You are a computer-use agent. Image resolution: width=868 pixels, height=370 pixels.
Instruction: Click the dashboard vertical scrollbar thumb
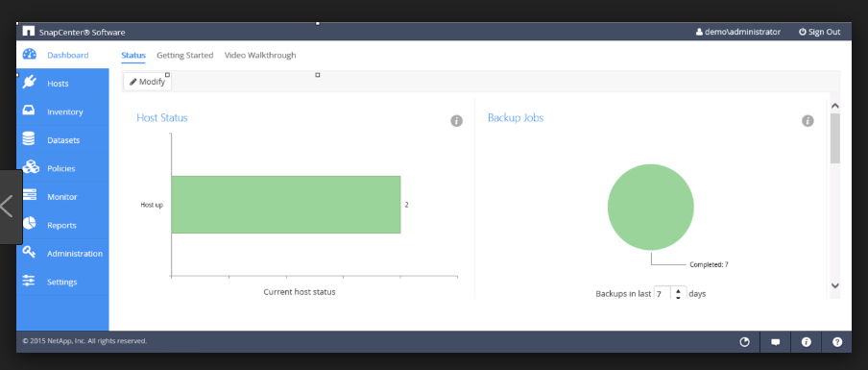[835, 138]
